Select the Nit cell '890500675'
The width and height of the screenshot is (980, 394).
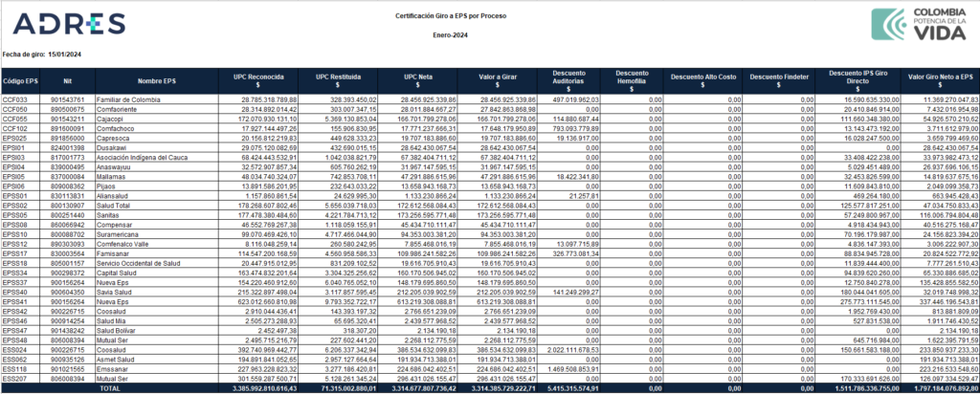pyautogui.click(x=68, y=109)
